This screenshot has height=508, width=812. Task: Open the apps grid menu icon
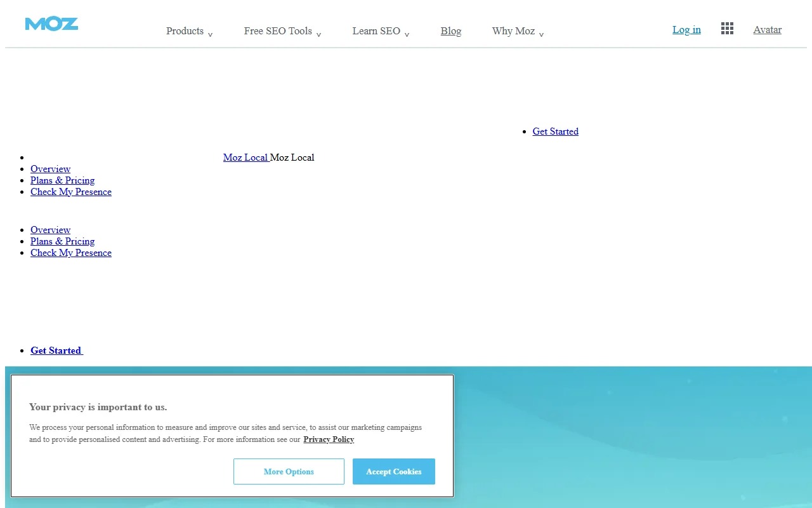[727, 28]
